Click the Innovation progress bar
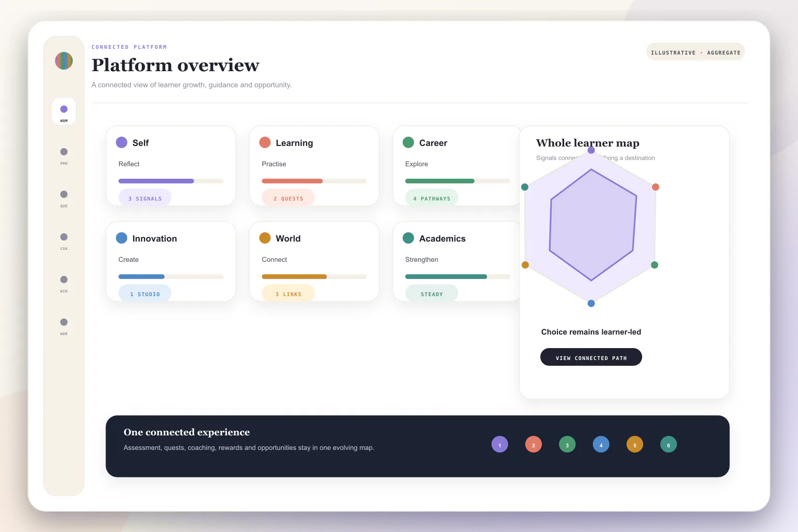The height and width of the screenshot is (532, 798). (171, 277)
